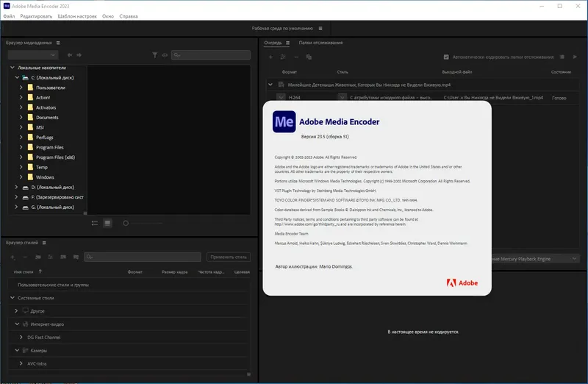Viewport: 588px width, 384px height.
Task: Click the media browser search field
Action: pos(211,55)
